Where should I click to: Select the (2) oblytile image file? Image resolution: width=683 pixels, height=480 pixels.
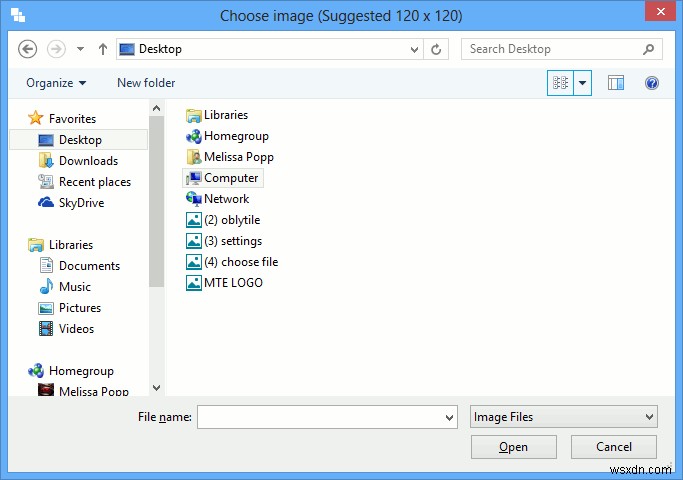click(x=223, y=220)
